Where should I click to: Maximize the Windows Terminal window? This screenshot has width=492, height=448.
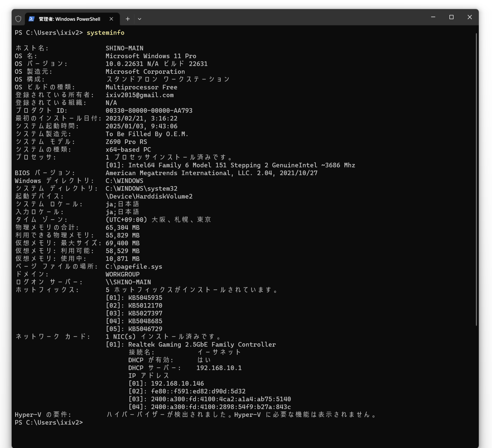click(451, 17)
